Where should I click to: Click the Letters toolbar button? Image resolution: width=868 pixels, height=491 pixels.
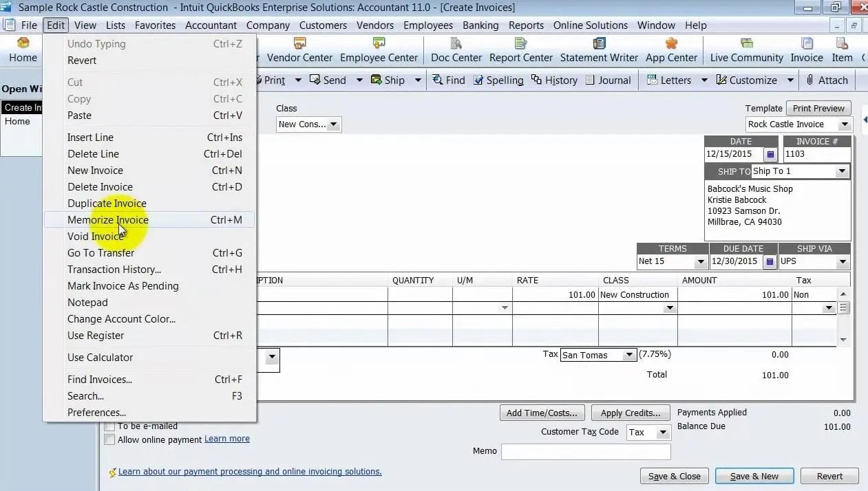coord(669,80)
